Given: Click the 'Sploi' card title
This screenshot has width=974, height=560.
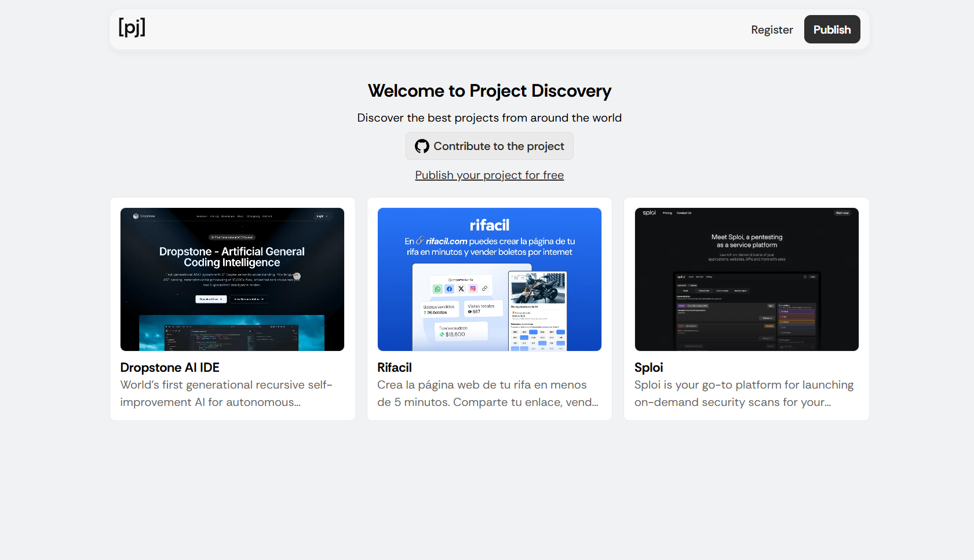Looking at the screenshot, I should (x=649, y=368).
